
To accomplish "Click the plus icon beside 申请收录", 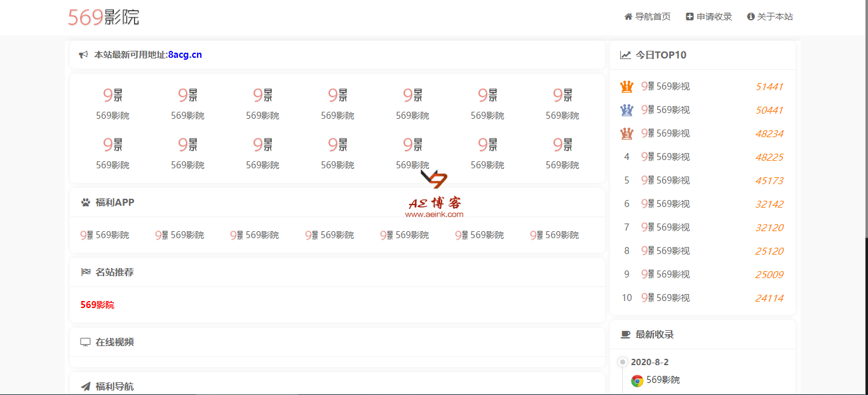I will 689,17.
